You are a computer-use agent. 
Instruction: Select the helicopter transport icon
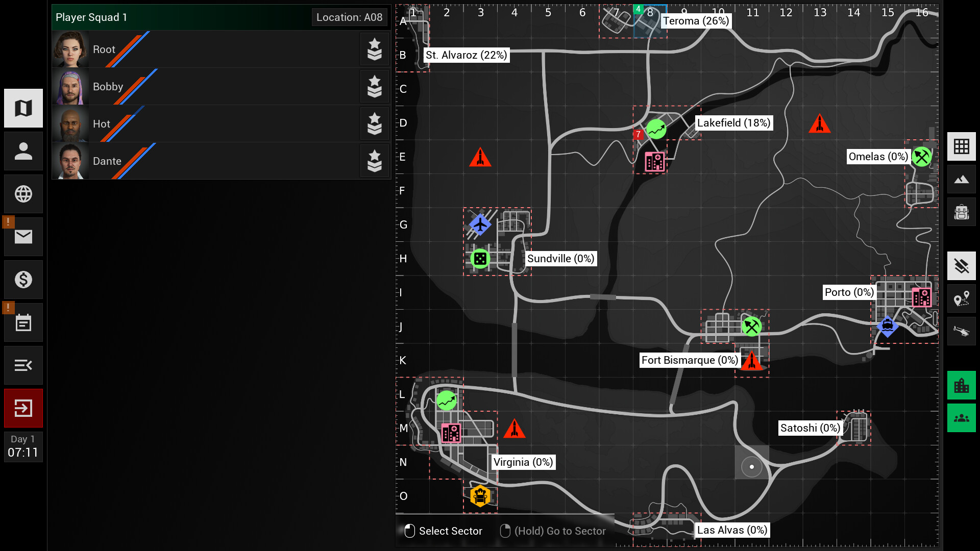(962, 331)
